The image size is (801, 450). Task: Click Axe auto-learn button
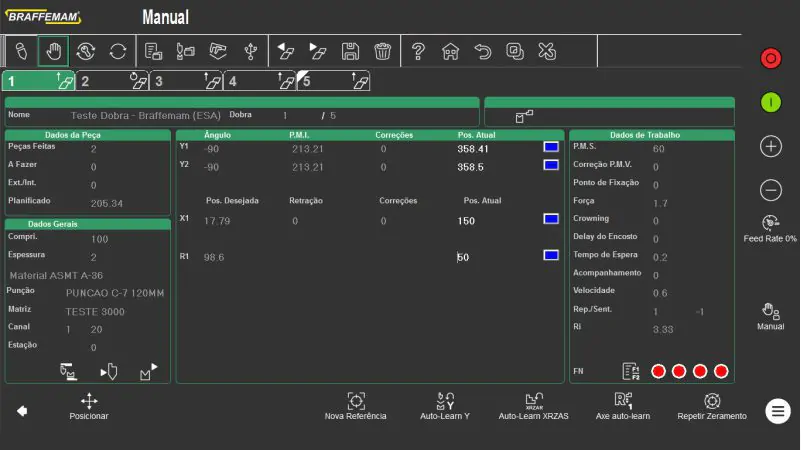(623, 407)
